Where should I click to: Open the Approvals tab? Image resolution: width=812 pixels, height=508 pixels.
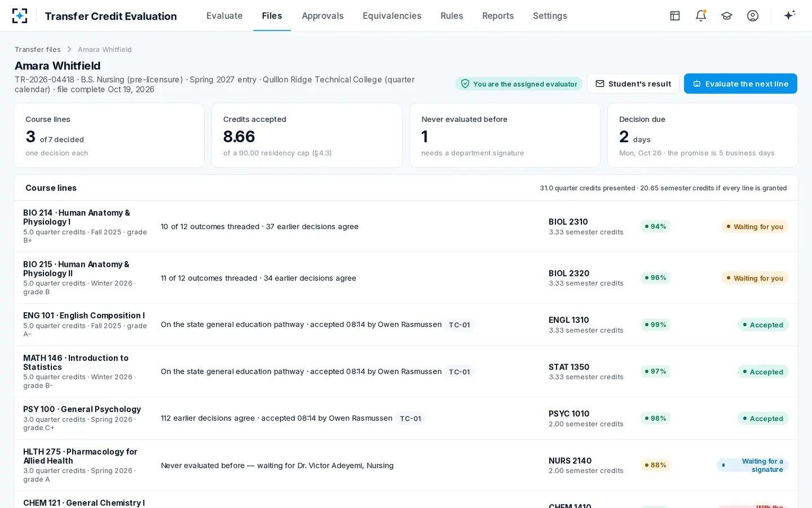[x=323, y=16]
